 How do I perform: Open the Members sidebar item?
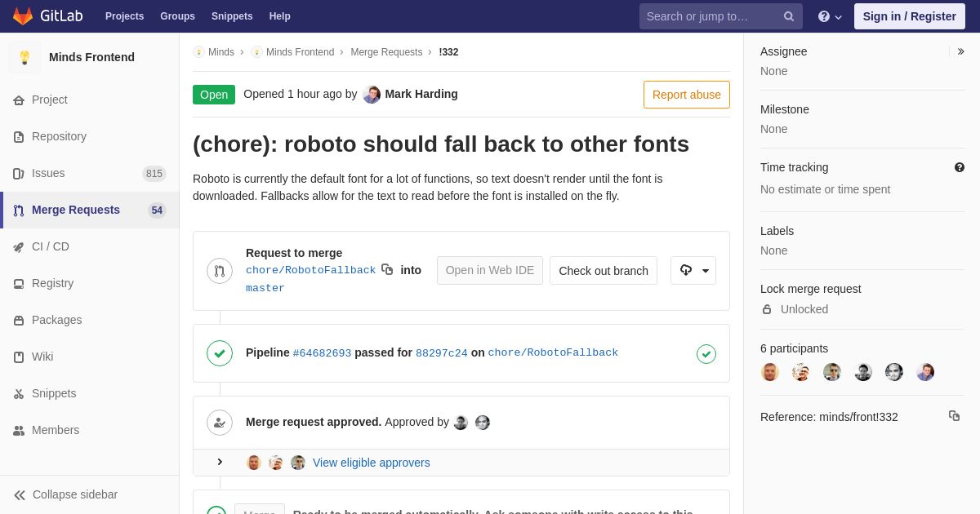pos(90,430)
